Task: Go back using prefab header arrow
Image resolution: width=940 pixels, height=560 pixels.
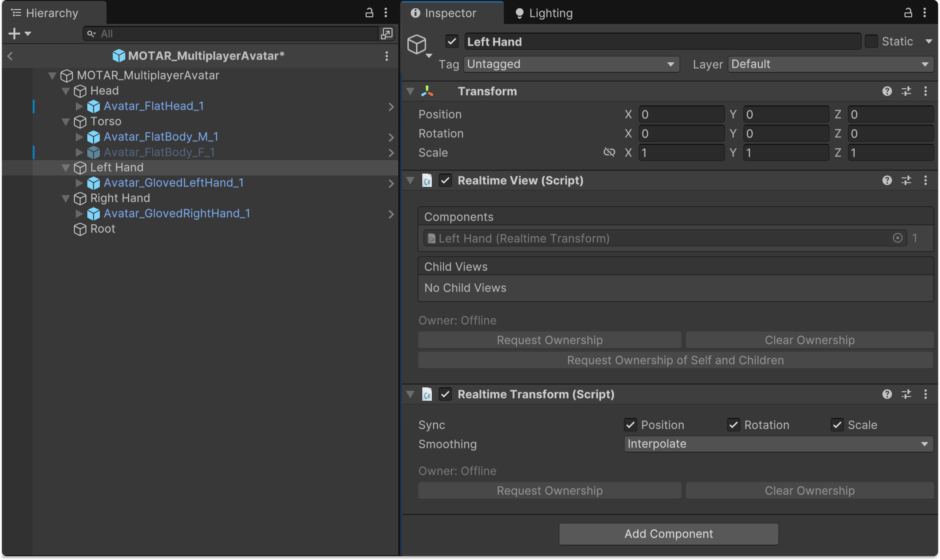Action: coord(10,56)
